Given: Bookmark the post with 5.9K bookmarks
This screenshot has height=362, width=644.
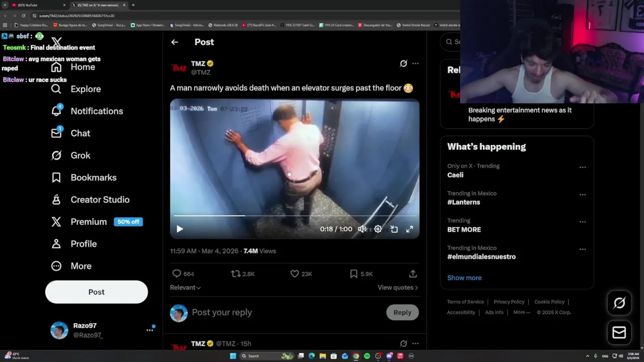Looking at the screenshot, I should [x=361, y=274].
